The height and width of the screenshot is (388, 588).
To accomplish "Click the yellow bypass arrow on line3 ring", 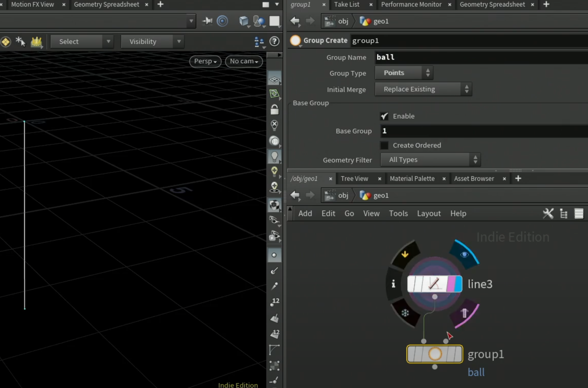I will coord(405,254).
